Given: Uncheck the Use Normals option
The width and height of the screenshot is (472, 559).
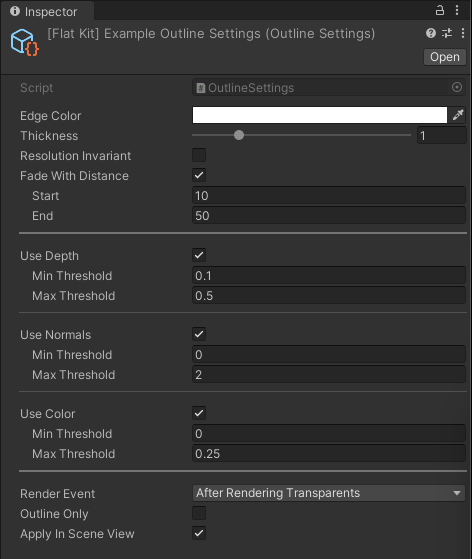Looking at the screenshot, I should (x=199, y=334).
